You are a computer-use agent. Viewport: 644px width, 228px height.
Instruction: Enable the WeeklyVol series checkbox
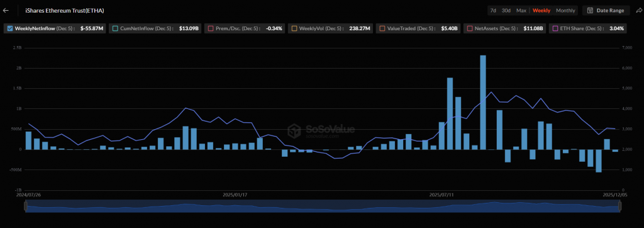(x=294, y=28)
